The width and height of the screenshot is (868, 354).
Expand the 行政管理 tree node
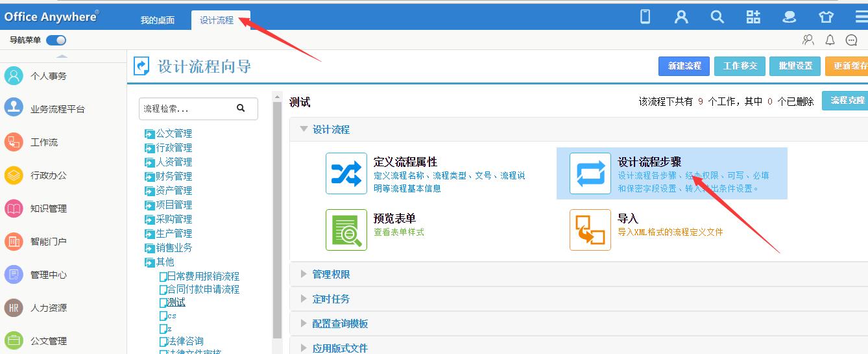tap(150, 148)
